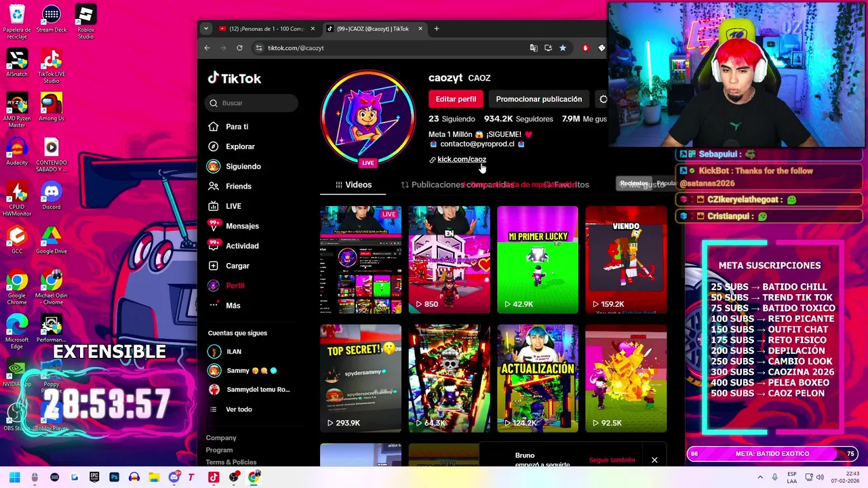Open Perfil in the TikTok sidebar
The height and width of the screenshot is (488, 868).
[x=227, y=285]
